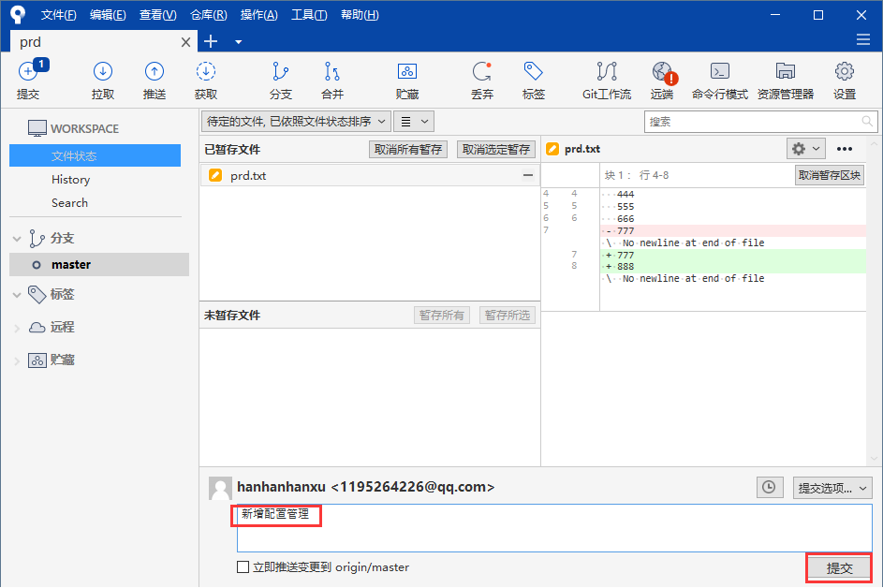Open the 仓库(R) menu
Image resolution: width=883 pixels, height=588 pixels.
pyautogui.click(x=208, y=15)
